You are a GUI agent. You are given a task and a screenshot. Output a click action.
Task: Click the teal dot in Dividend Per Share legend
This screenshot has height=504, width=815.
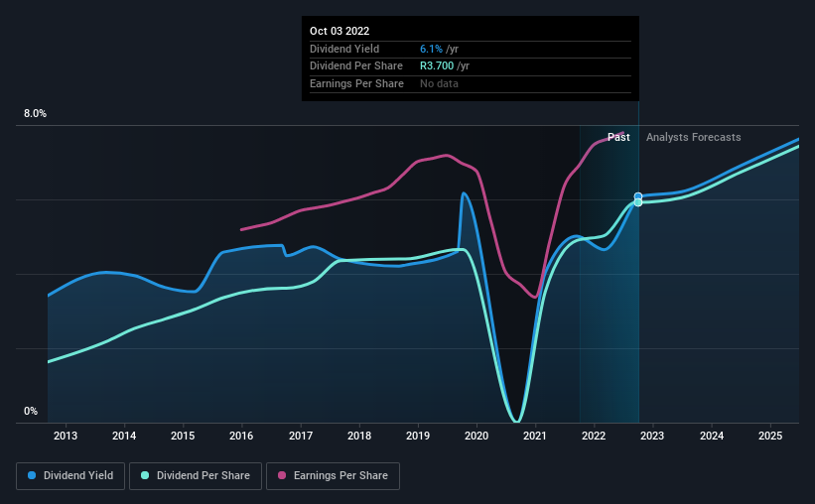click(x=145, y=475)
